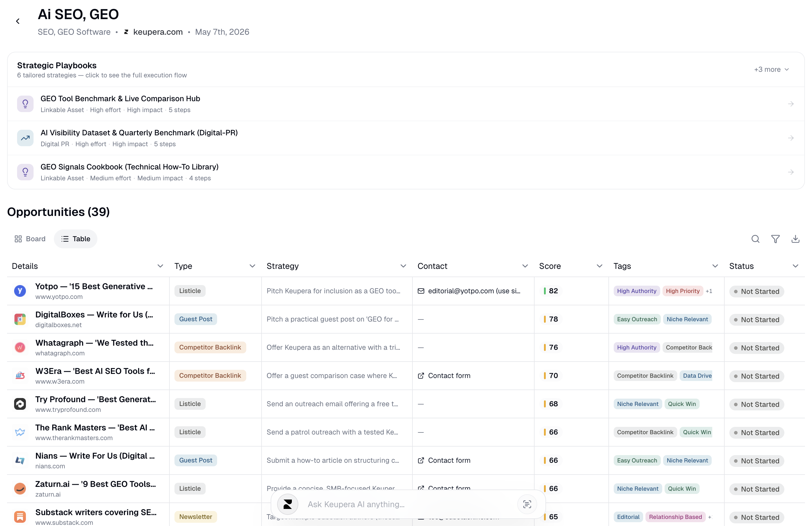
Task: Click the Nians favicon
Action: tap(20, 460)
